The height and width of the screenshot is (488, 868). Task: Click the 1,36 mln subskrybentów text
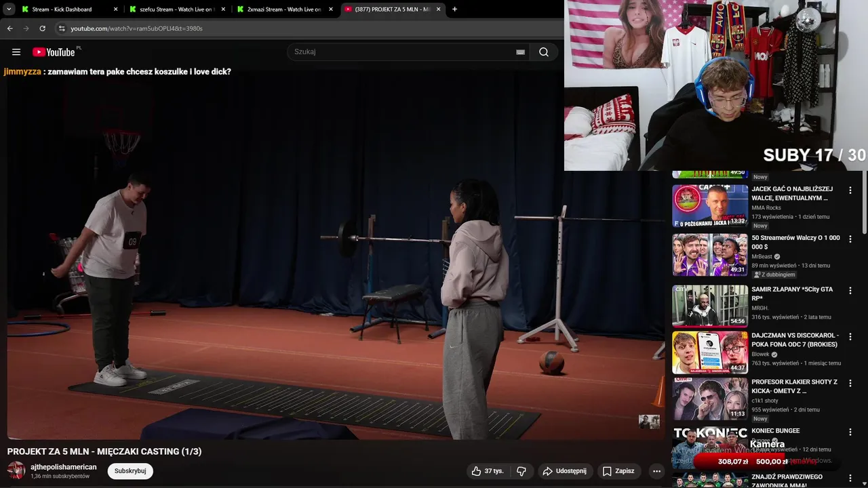(60, 476)
